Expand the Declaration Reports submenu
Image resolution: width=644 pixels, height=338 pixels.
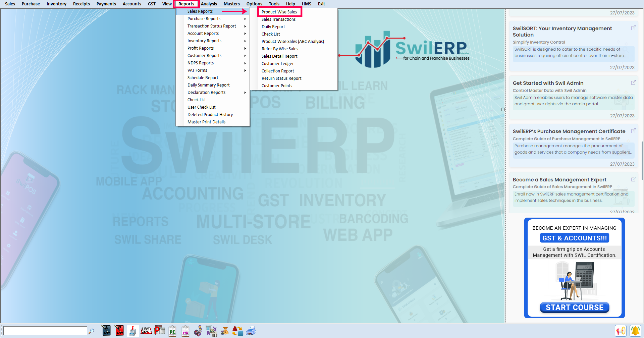point(213,93)
